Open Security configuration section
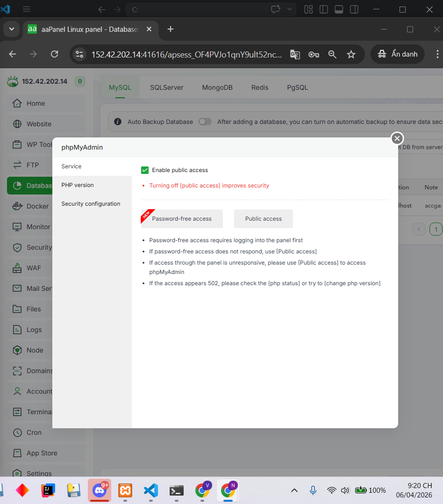 (91, 204)
